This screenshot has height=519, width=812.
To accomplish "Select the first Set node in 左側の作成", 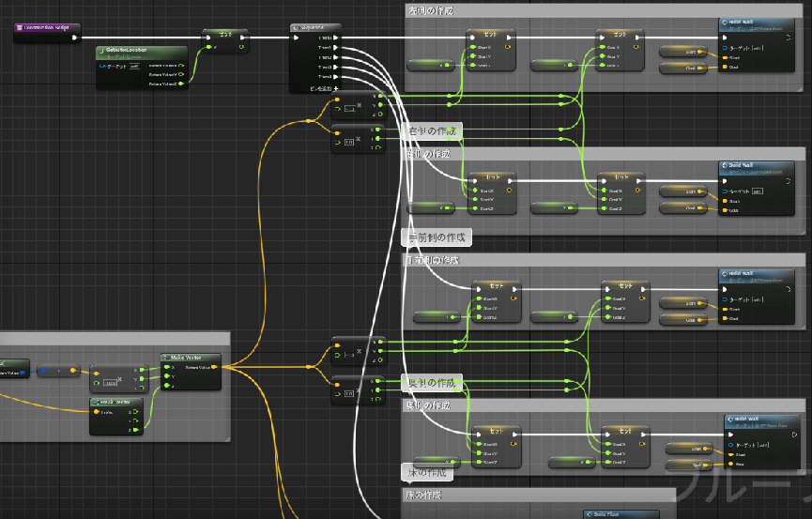I will coord(490,50).
